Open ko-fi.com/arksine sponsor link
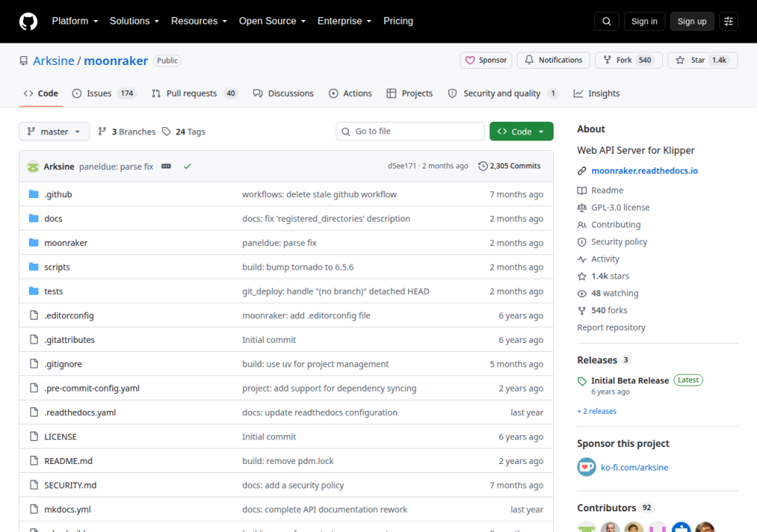 (x=634, y=467)
